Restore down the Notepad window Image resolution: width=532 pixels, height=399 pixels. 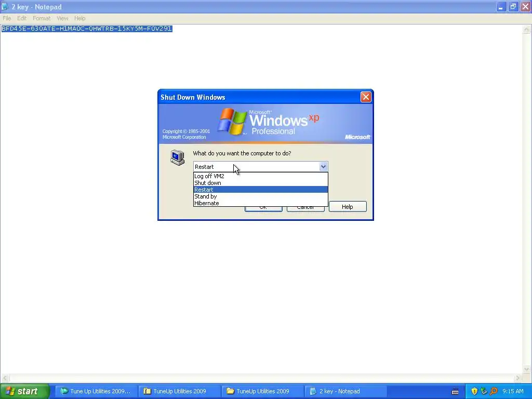[513, 7]
